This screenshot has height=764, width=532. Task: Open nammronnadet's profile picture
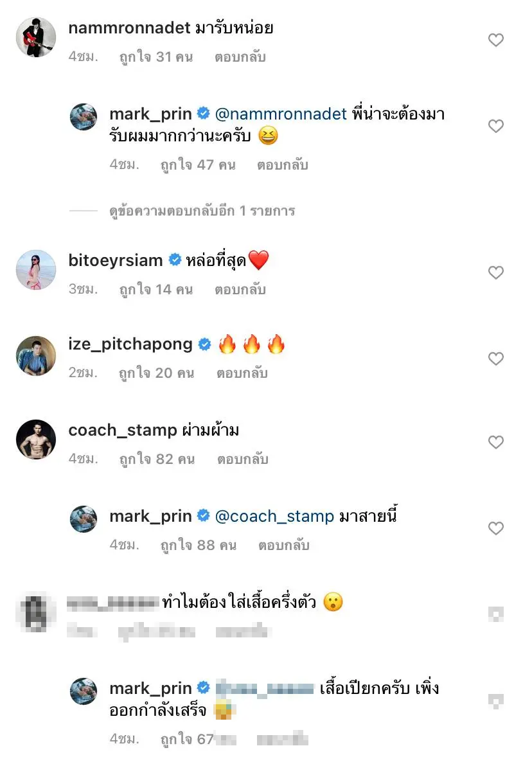36,37
